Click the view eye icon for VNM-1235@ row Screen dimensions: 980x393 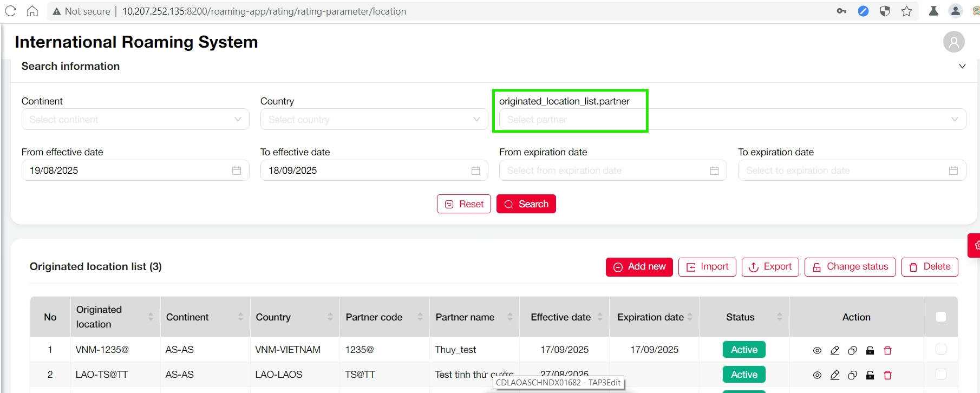[x=817, y=351]
